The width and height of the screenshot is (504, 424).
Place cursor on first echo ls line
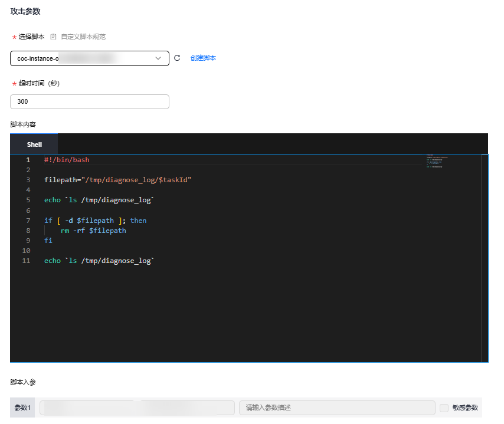(x=99, y=200)
